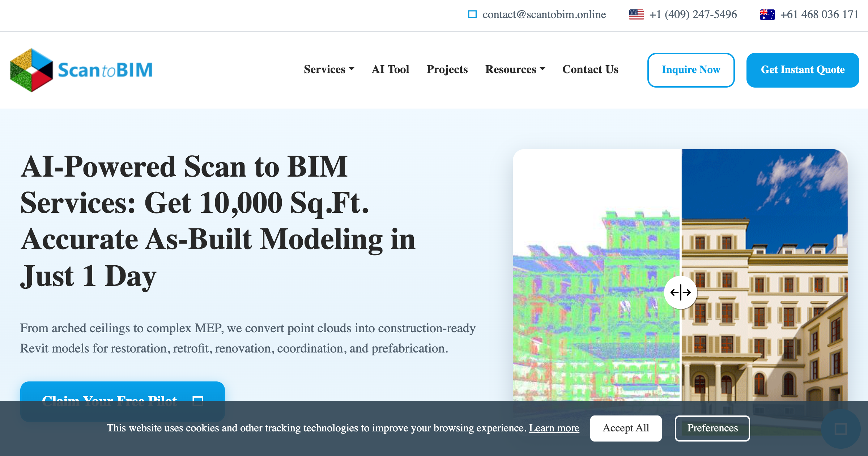
Task: Click the ScanToBIM logo
Action: tap(81, 70)
